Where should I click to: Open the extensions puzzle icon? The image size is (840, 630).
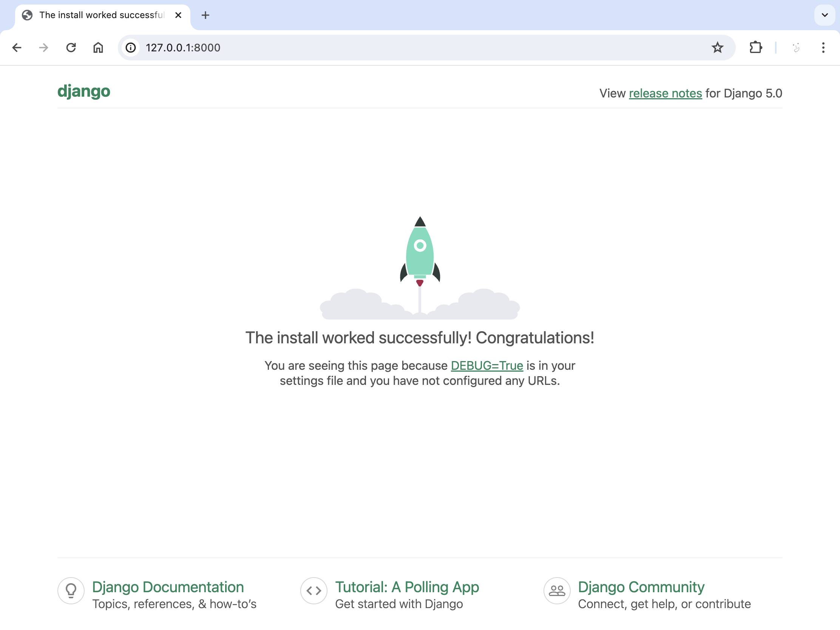756,48
